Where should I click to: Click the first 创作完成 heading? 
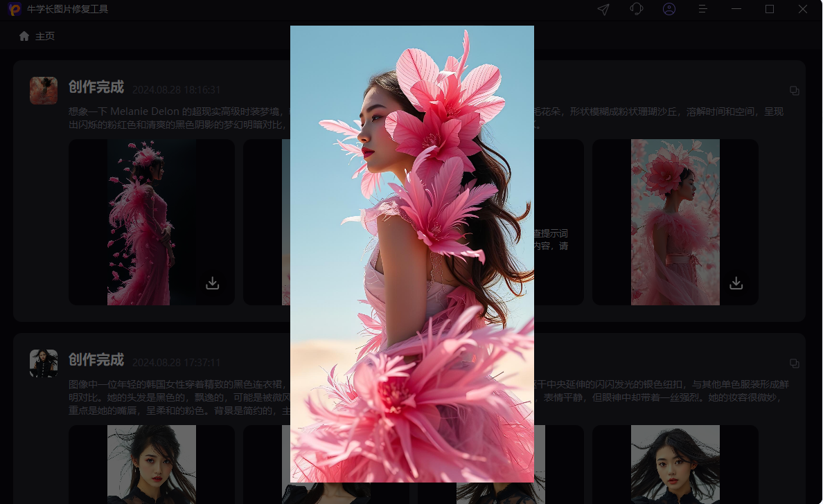pyautogui.click(x=96, y=87)
